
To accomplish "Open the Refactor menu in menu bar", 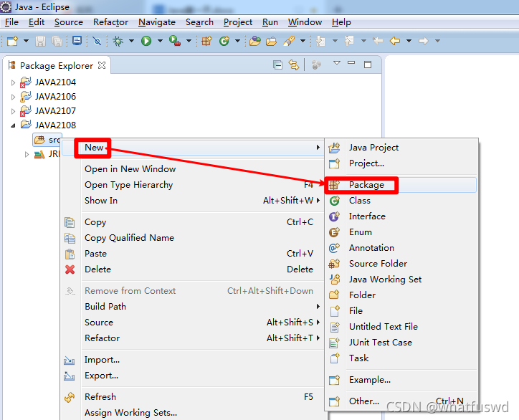I will click(110, 22).
